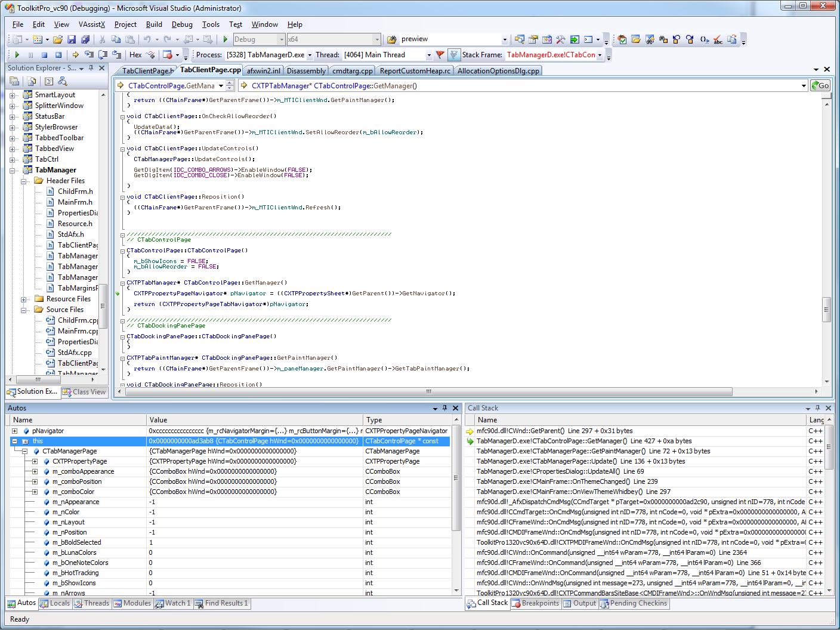The image size is (840, 630).
Task: Stop debugging with the square icon
Action: pyautogui.click(x=44, y=55)
